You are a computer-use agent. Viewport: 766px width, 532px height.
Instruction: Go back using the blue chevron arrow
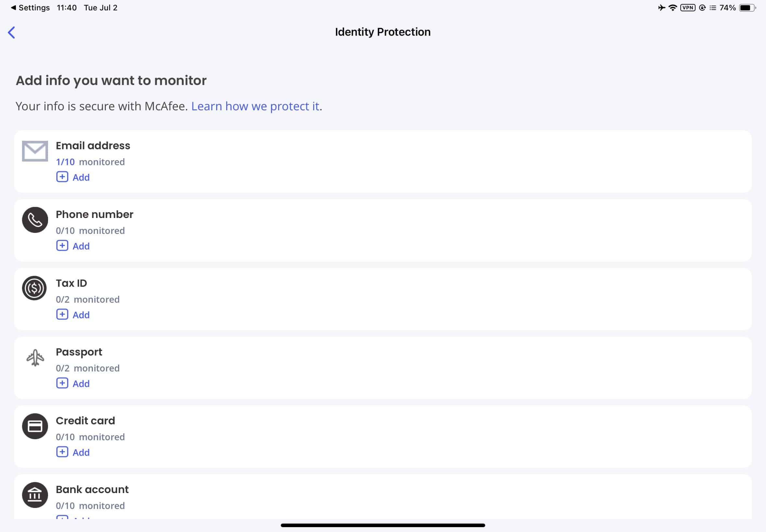11,32
